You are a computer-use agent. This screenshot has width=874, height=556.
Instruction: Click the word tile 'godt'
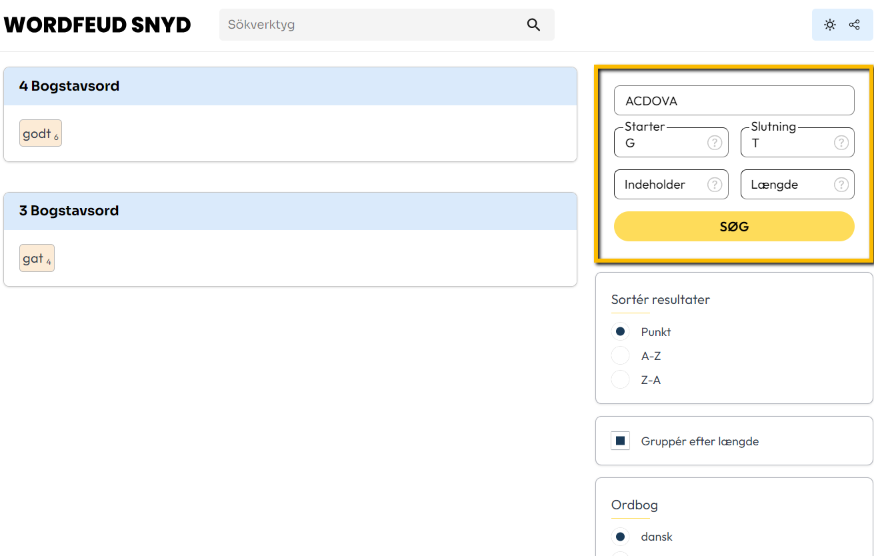tap(41, 134)
